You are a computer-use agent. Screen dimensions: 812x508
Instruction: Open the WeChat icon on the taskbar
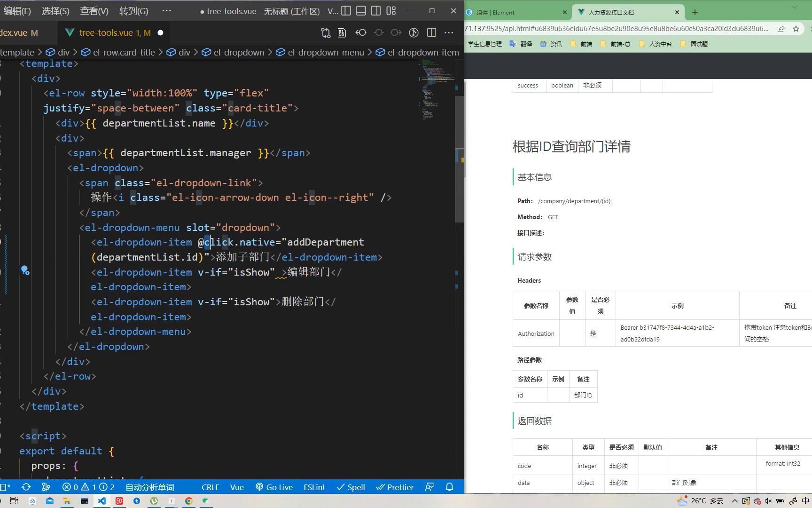tap(206, 501)
